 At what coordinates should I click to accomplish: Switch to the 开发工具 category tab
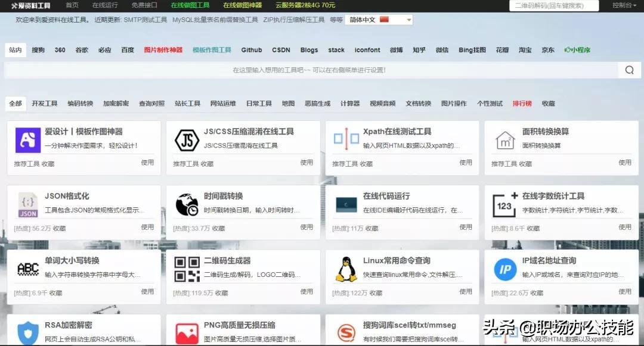tap(45, 103)
